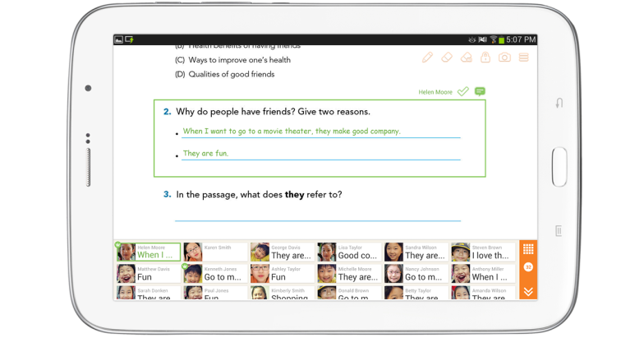Select Karen Smith's answer card
The width and height of the screenshot is (644, 338).
coord(214,252)
